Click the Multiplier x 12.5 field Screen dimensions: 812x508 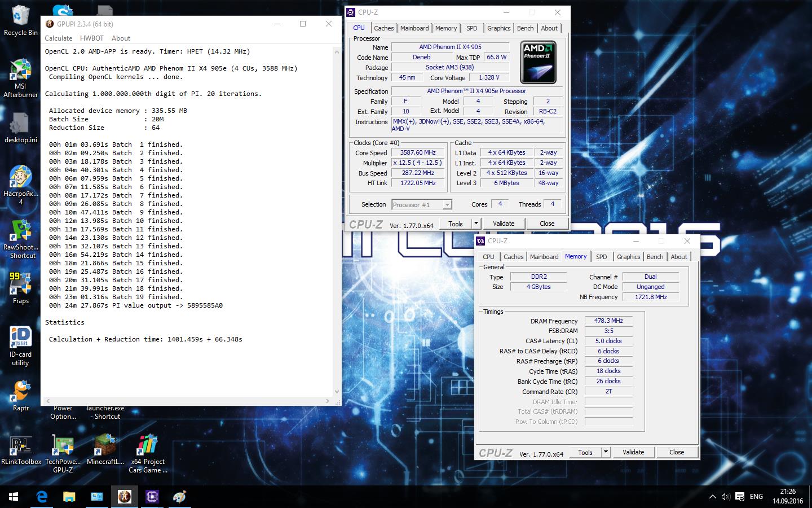coord(418,163)
